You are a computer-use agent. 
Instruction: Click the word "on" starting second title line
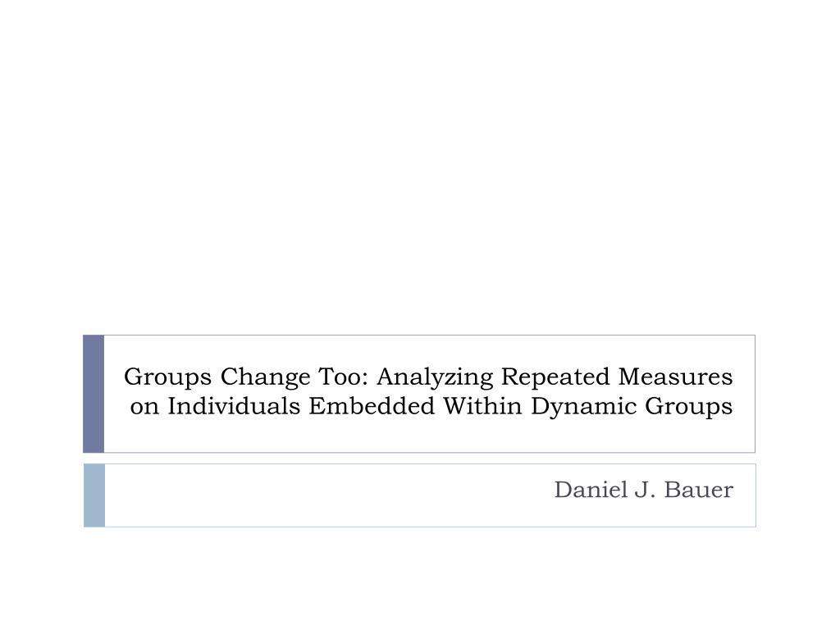point(144,407)
